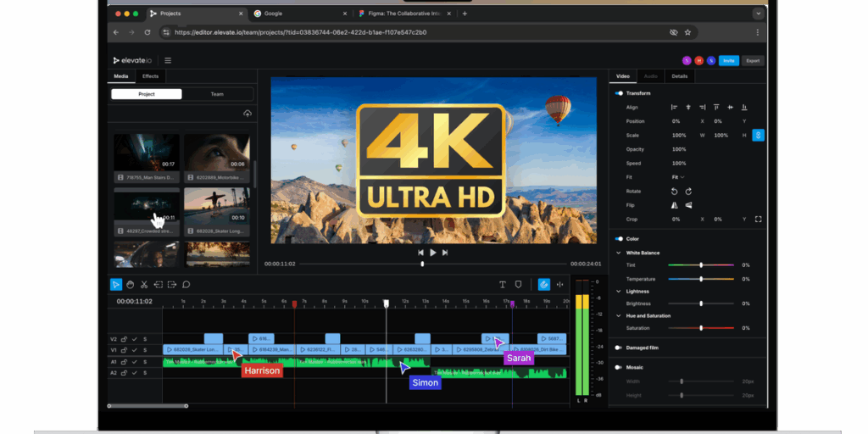This screenshot has width=868, height=434.
Task: Click the Temperature slider
Action: pyautogui.click(x=701, y=279)
